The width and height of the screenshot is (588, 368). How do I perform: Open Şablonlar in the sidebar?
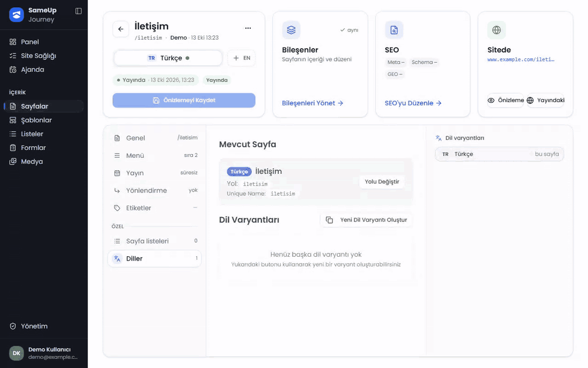(44, 120)
